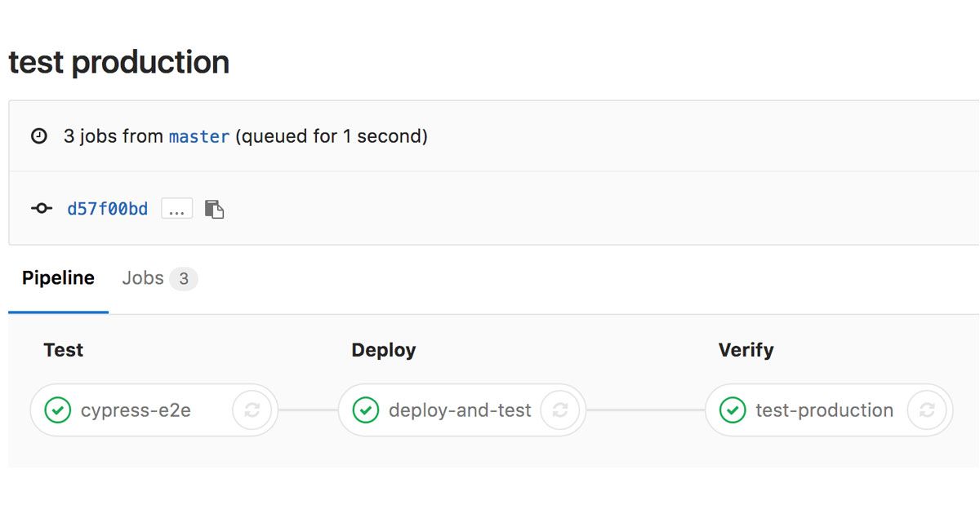The height and width of the screenshot is (514, 980).
Task: Click the Jobs count badge
Action: click(x=184, y=279)
